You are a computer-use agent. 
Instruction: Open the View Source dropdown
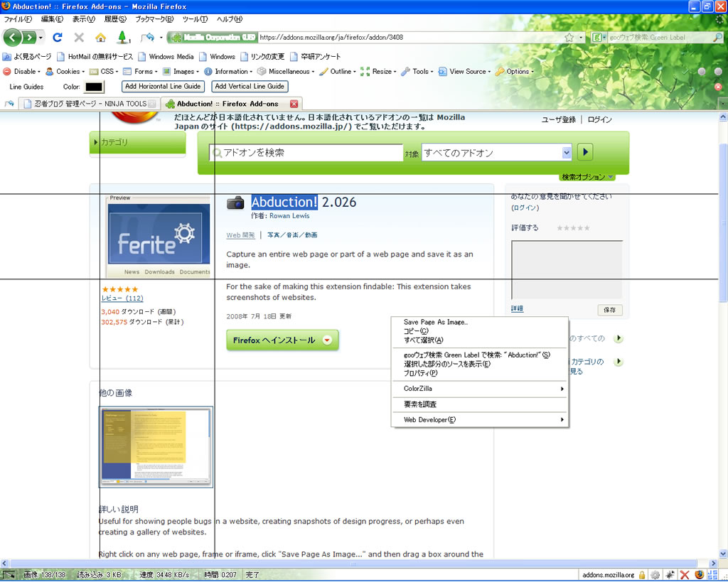click(464, 72)
